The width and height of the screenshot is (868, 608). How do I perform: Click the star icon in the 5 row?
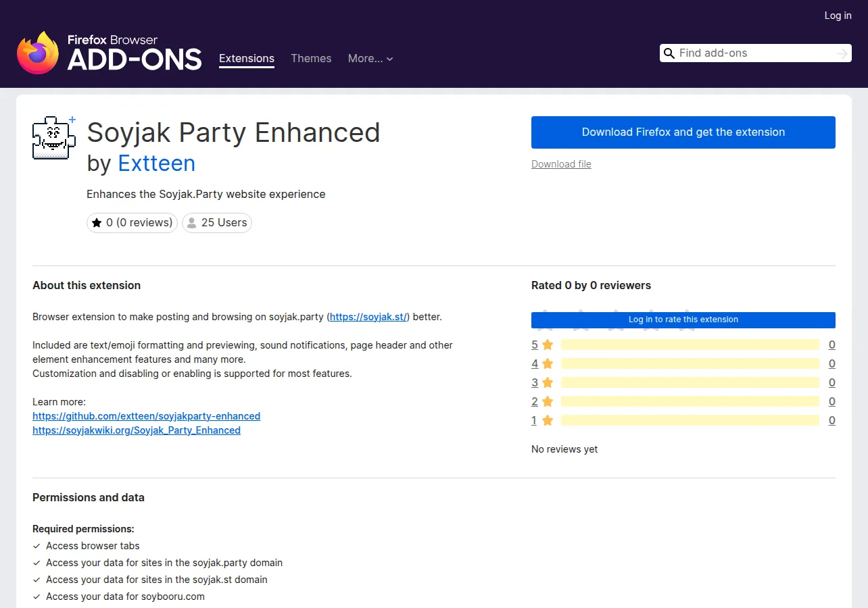tap(548, 345)
